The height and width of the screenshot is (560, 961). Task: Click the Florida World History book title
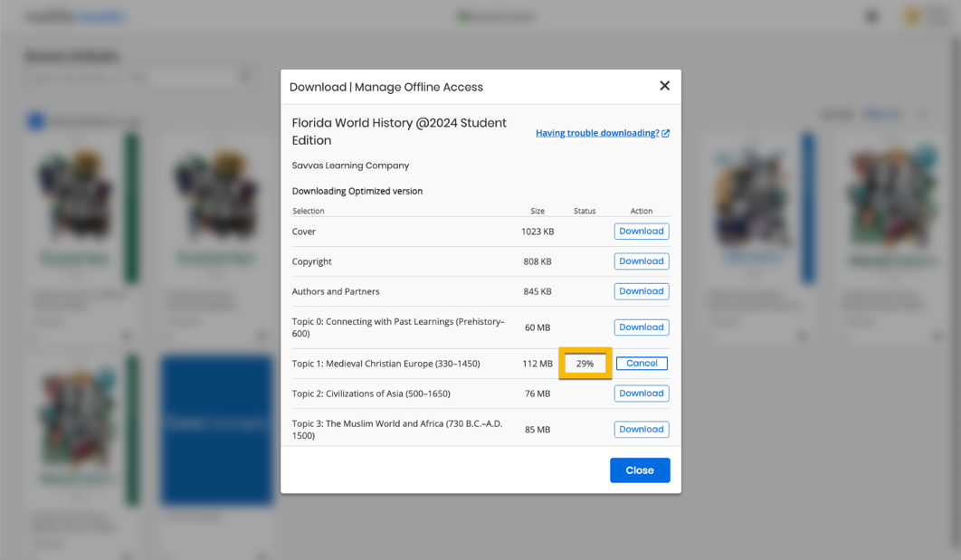pos(399,131)
